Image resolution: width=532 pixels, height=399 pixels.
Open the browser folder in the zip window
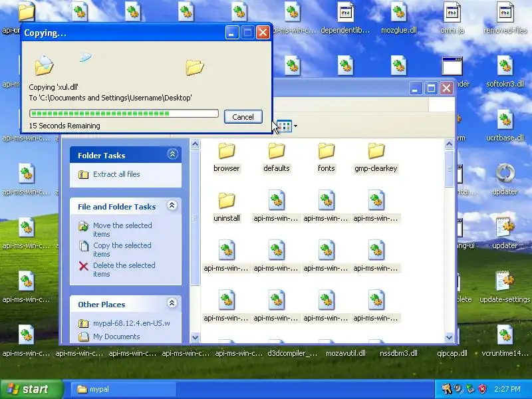[226, 158]
